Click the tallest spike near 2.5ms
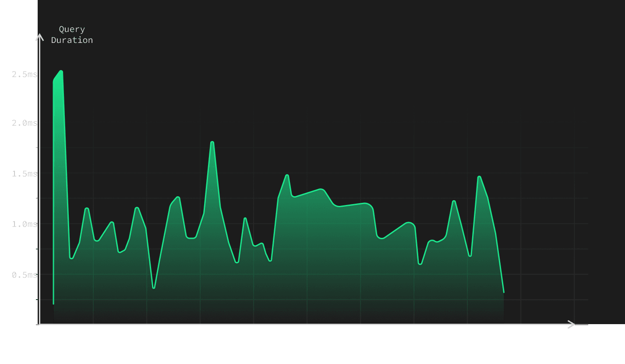This screenshot has height=364, width=625. [61, 71]
